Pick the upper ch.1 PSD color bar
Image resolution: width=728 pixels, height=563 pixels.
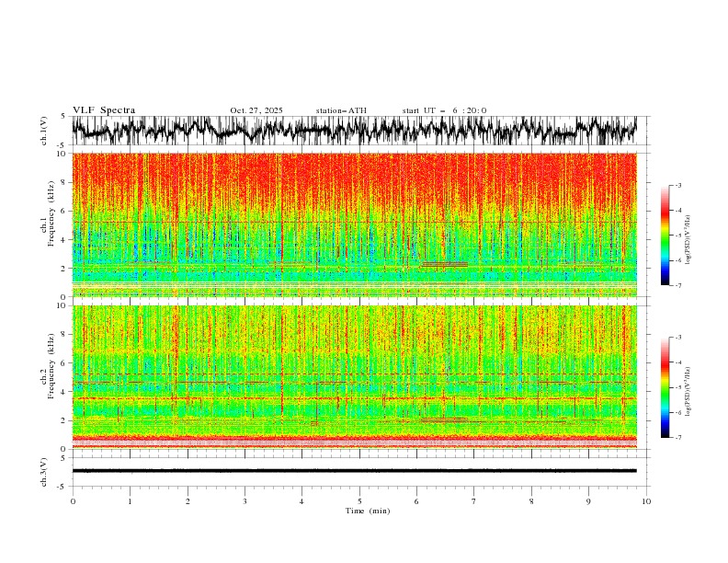[x=665, y=236]
